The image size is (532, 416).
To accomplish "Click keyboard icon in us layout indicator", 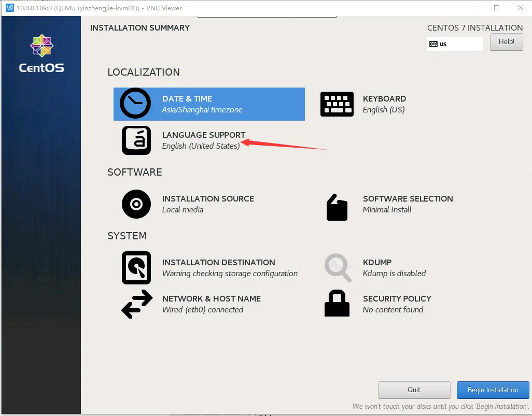I will click(x=433, y=44).
